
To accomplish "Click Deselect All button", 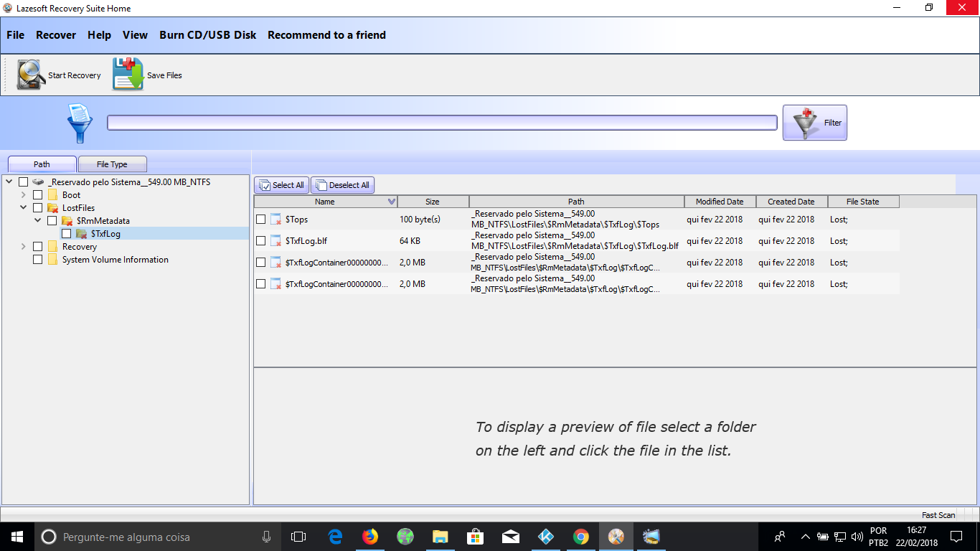I will [342, 185].
